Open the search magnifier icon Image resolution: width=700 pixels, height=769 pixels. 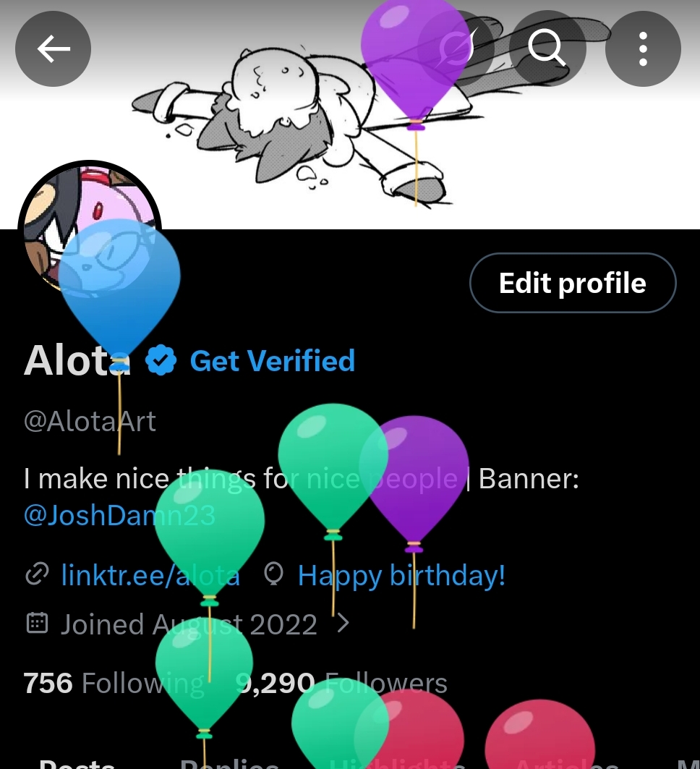[x=547, y=48]
